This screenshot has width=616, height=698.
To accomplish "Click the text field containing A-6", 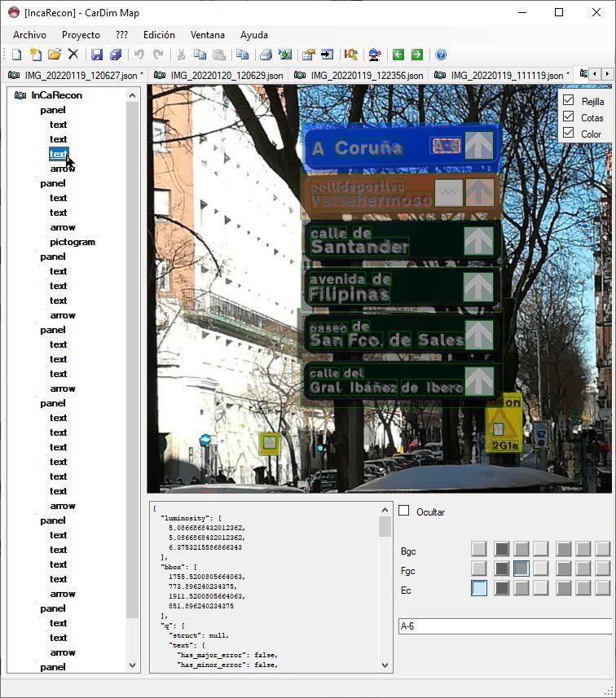I will pyautogui.click(x=504, y=626).
